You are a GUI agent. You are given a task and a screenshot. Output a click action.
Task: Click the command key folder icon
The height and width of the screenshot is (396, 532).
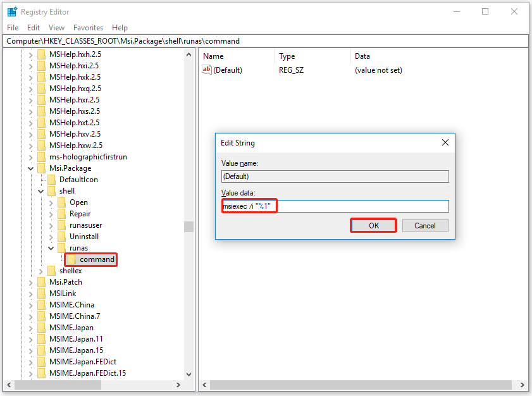71,259
